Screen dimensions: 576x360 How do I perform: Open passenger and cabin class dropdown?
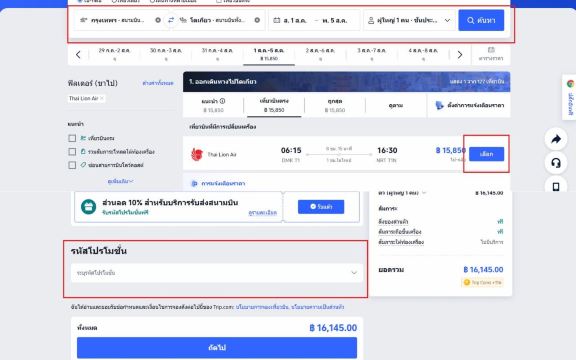pos(409,20)
